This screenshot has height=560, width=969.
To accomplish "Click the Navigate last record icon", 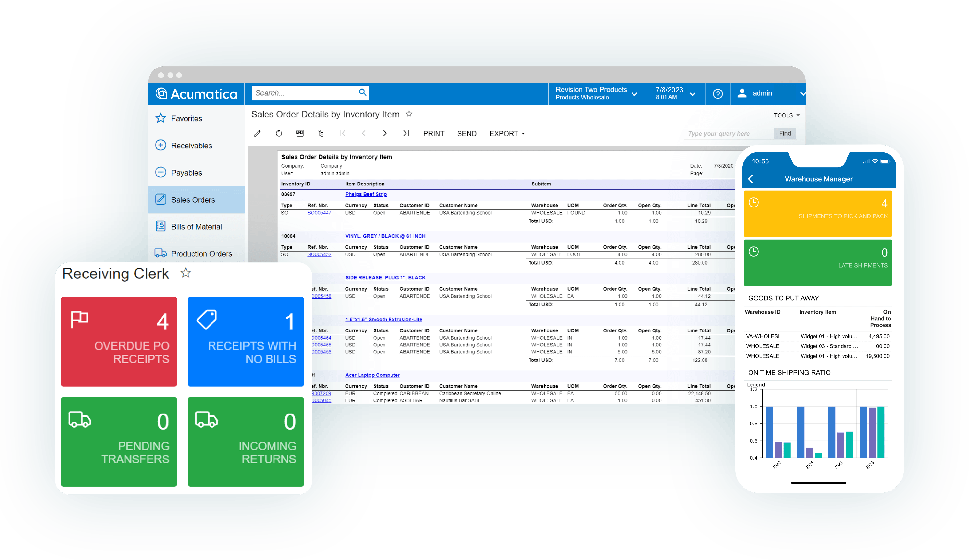I will coord(407,134).
